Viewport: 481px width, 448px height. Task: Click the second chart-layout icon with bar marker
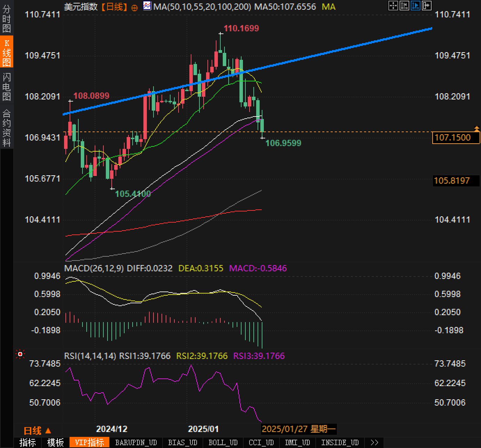coord(404,6)
